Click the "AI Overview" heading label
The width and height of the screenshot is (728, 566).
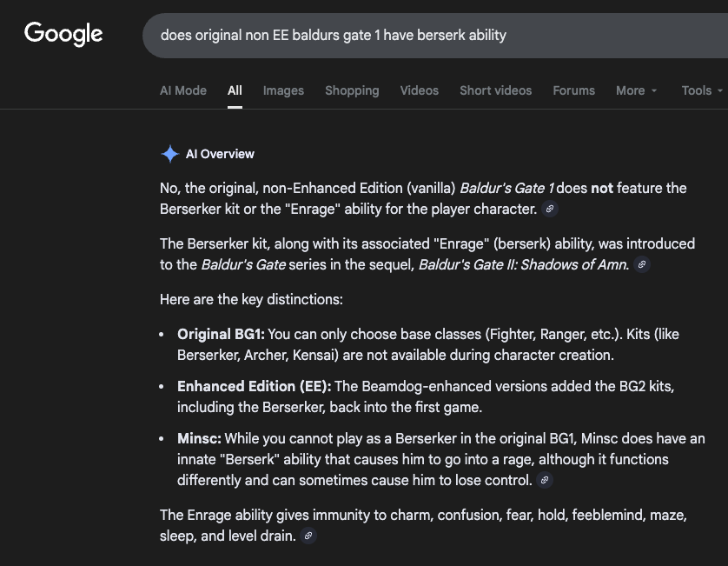(220, 154)
